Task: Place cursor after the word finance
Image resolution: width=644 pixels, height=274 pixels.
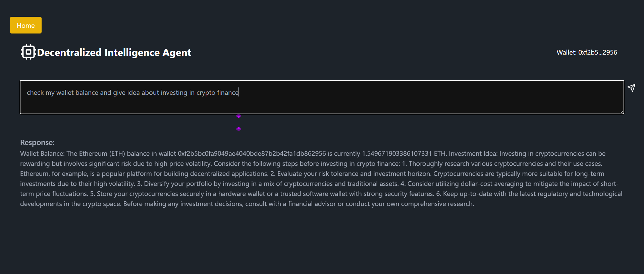Action: (238, 92)
